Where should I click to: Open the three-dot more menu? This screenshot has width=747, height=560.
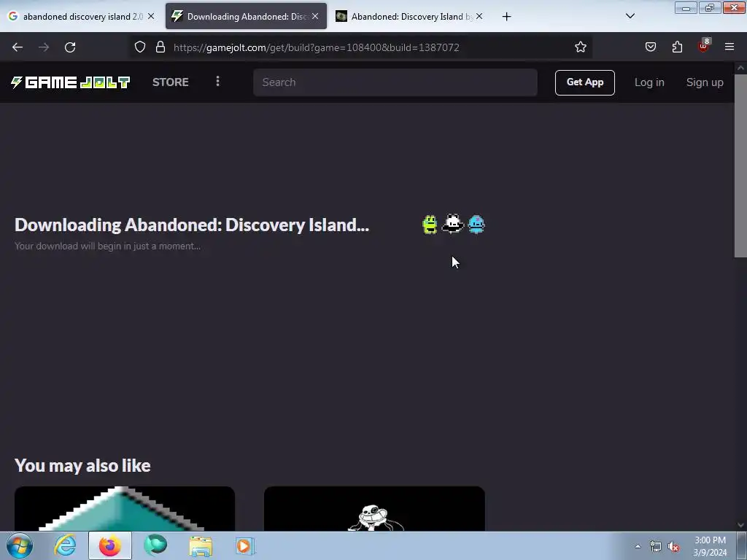coord(217,82)
